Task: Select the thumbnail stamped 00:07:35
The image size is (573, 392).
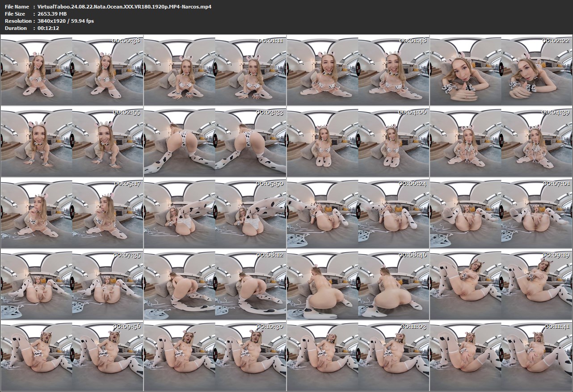Action: 72,284
